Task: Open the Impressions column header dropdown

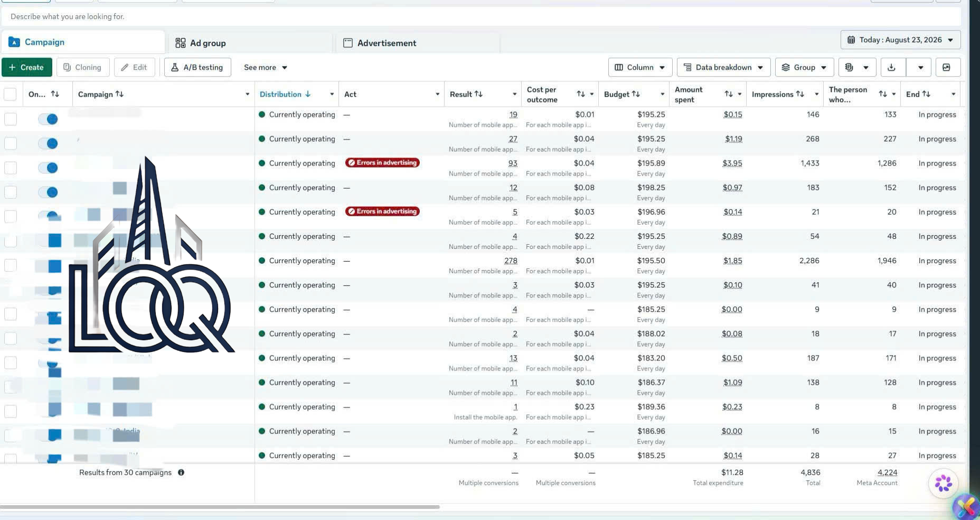Action: 816,94
